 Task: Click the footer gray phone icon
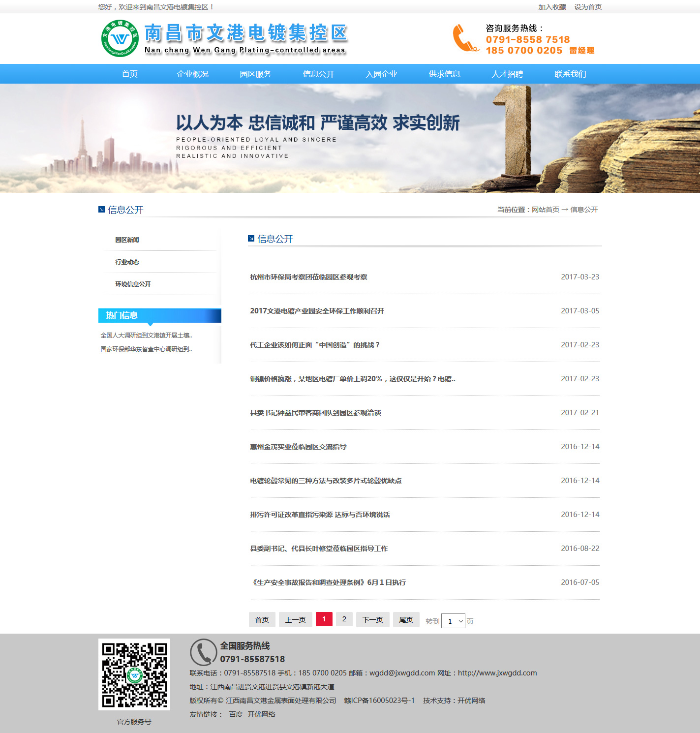click(x=203, y=652)
